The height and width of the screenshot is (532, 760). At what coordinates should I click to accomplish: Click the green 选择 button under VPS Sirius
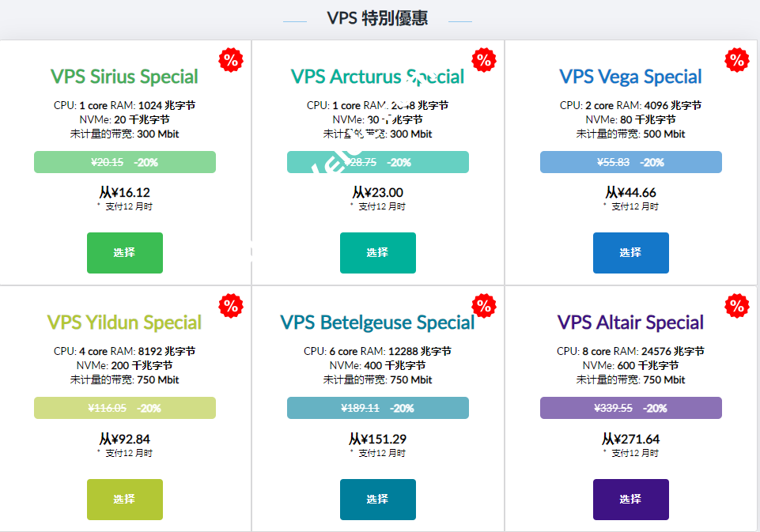(124, 253)
